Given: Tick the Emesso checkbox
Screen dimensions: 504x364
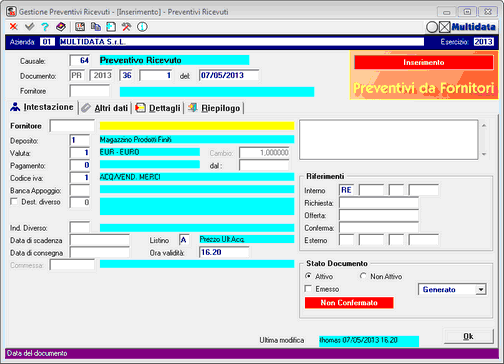Looking at the screenshot, I should [308, 289].
